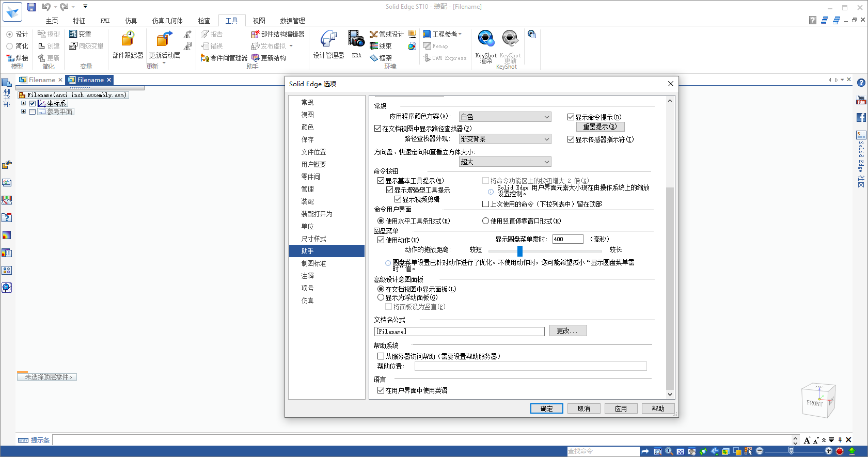Click the [Filename] document name formula field
This screenshot has height=457, width=868.
460,332
